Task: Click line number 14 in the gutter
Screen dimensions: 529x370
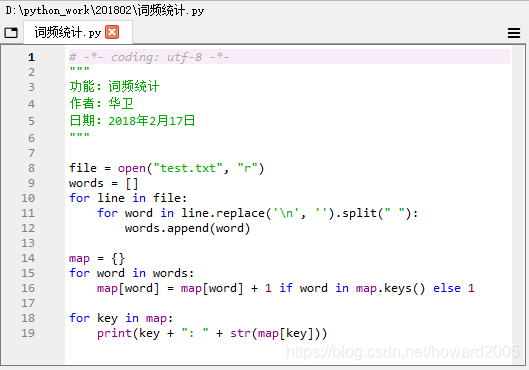Action: pyautogui.click(x=28, y=258)
